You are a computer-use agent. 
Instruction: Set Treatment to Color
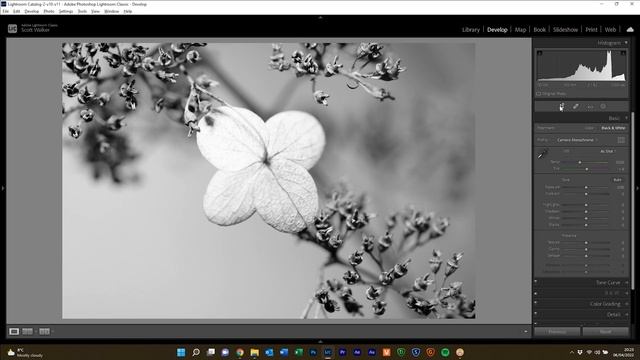pos(589,128)
